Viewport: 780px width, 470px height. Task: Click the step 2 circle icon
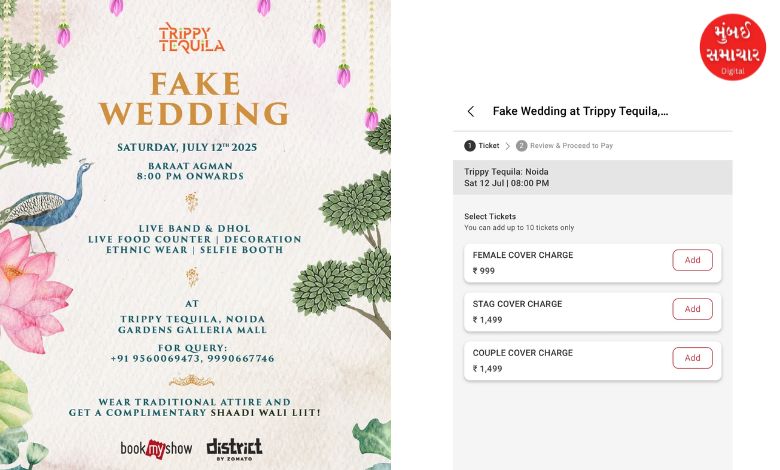pyautogui.click(x=521, y=146)
